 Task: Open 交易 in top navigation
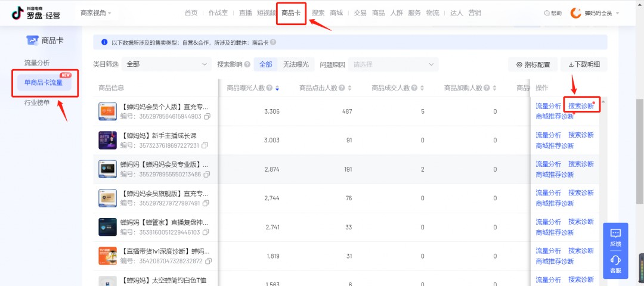pyautogui.click(x=360, y=13)
